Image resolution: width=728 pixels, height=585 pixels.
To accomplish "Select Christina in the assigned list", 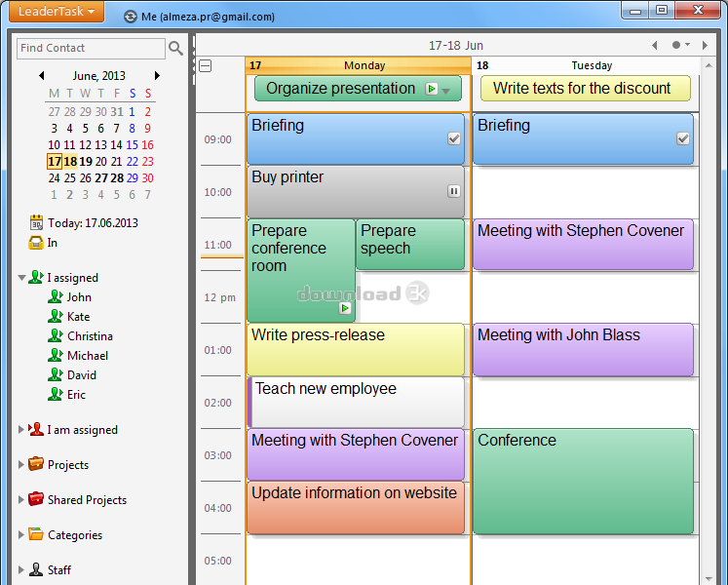I will coord(90,336).
